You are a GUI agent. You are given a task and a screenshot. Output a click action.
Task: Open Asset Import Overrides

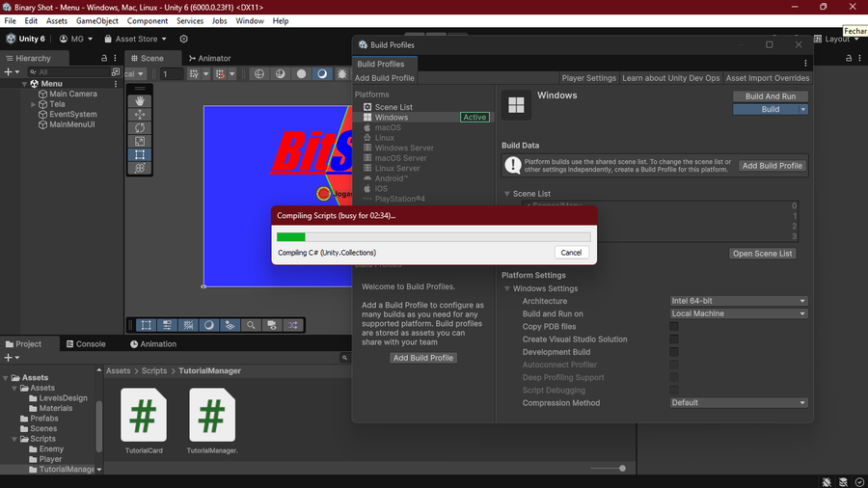click(768, 78)
